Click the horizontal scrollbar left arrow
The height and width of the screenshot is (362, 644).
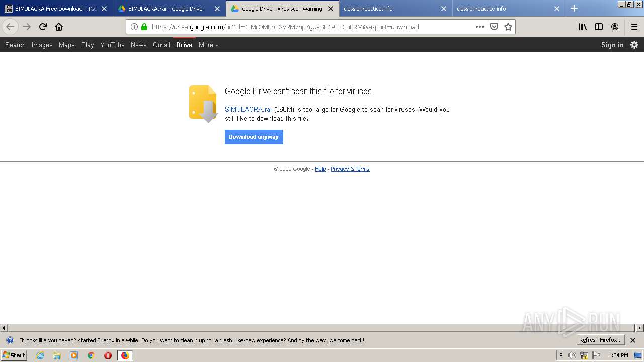pos(4,328)
